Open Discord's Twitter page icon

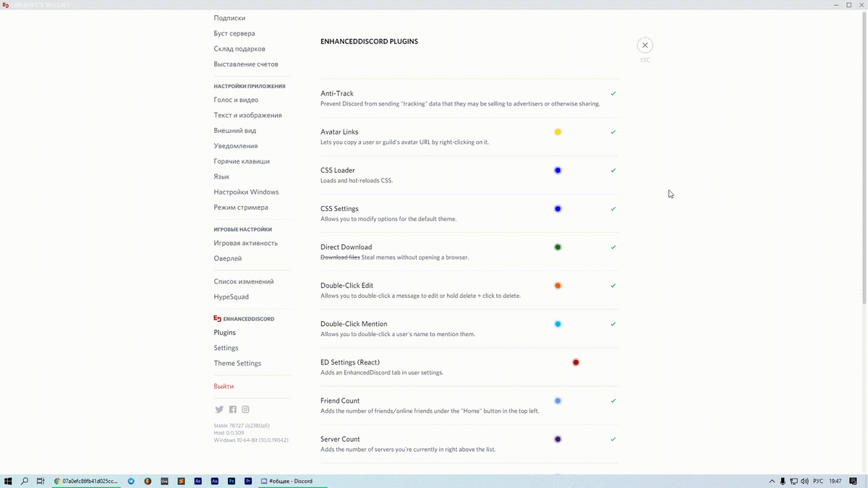(x=219, y=409)
